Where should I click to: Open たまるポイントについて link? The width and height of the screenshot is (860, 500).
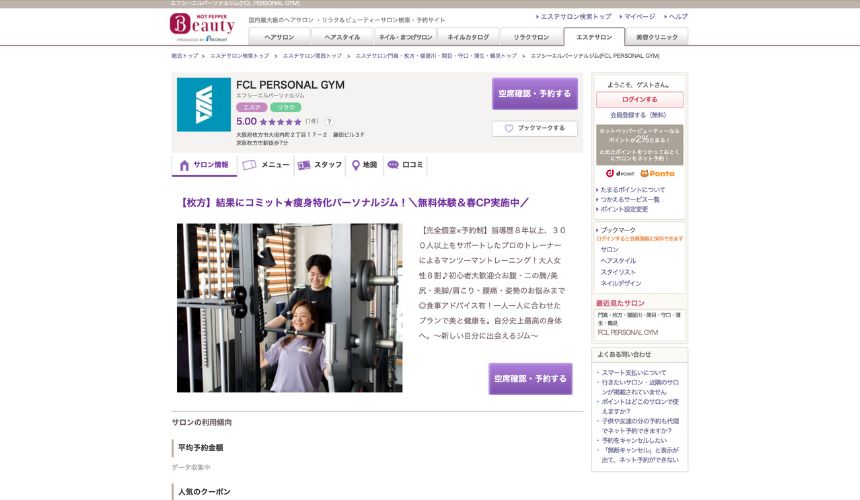tap(632, 190)
